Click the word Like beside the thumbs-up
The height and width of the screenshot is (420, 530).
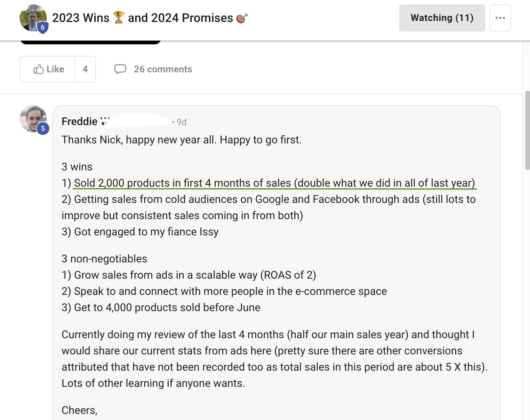click(55, 69)
